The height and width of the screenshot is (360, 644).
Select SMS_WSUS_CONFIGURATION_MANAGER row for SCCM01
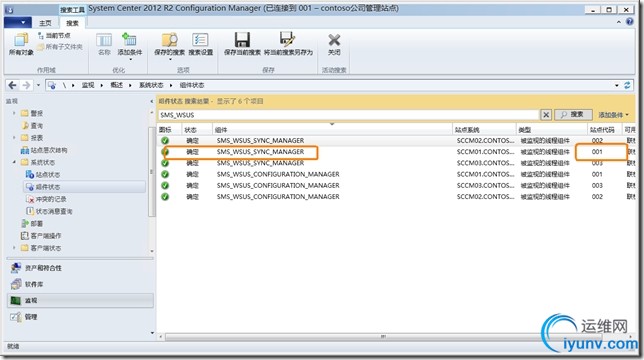(396, 174)
